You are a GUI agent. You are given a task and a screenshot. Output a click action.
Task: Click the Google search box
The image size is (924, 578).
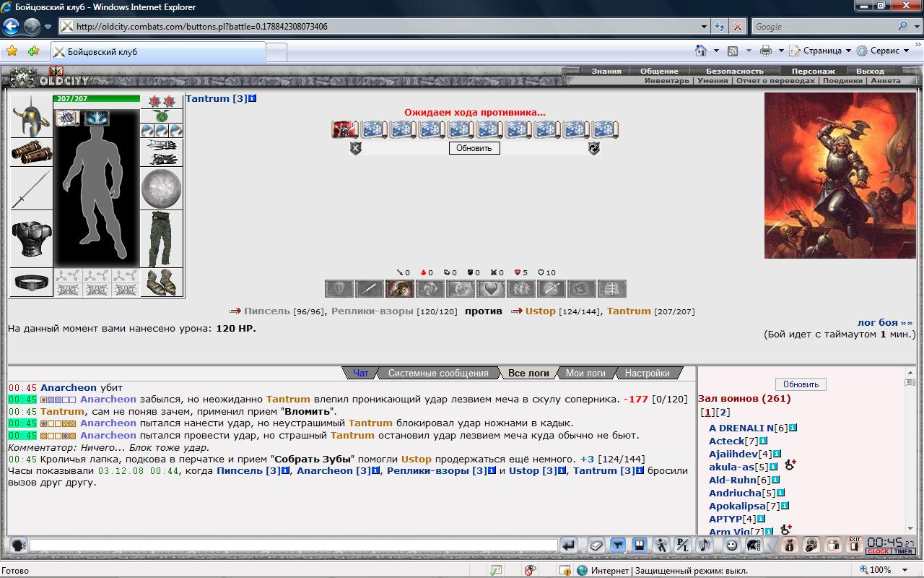pos(824,27)
